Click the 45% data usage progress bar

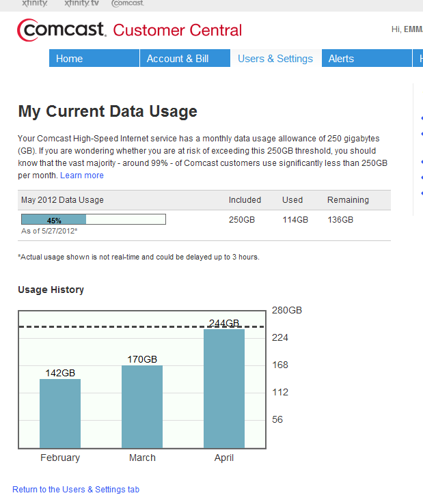tap(94, 220)
